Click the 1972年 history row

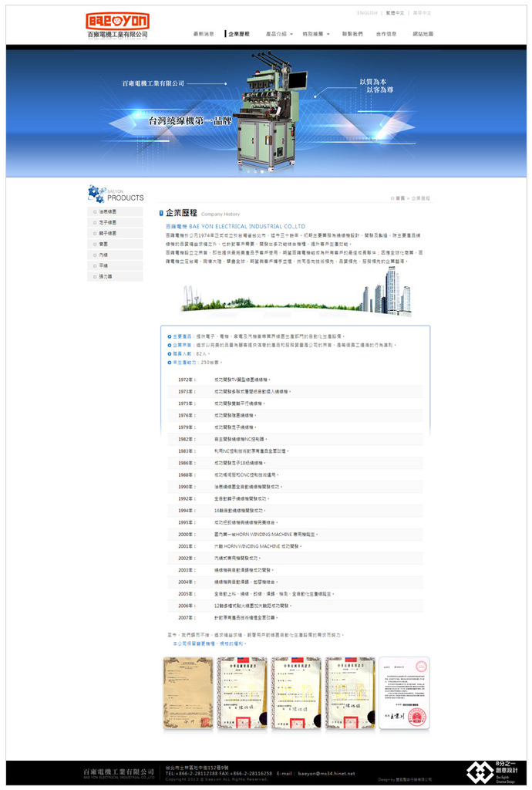[295, 380]
